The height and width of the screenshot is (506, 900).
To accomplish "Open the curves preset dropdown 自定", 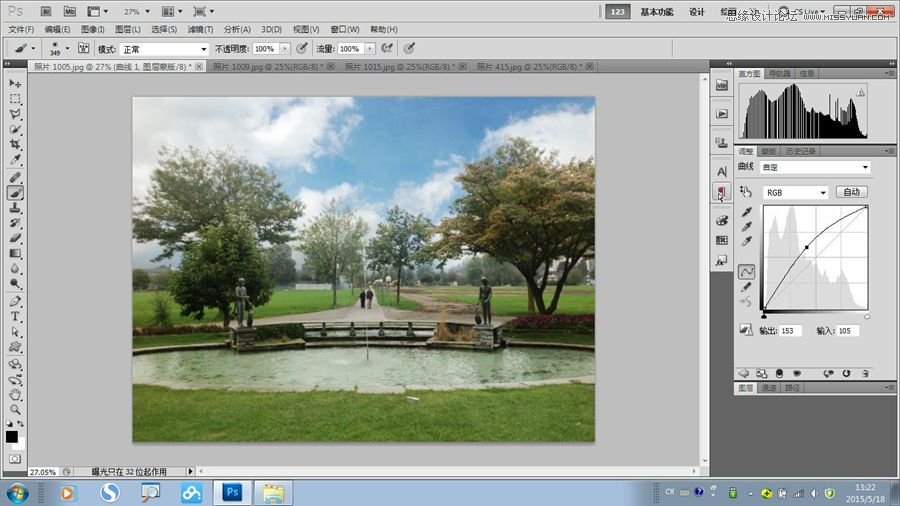I will [814, 167].
